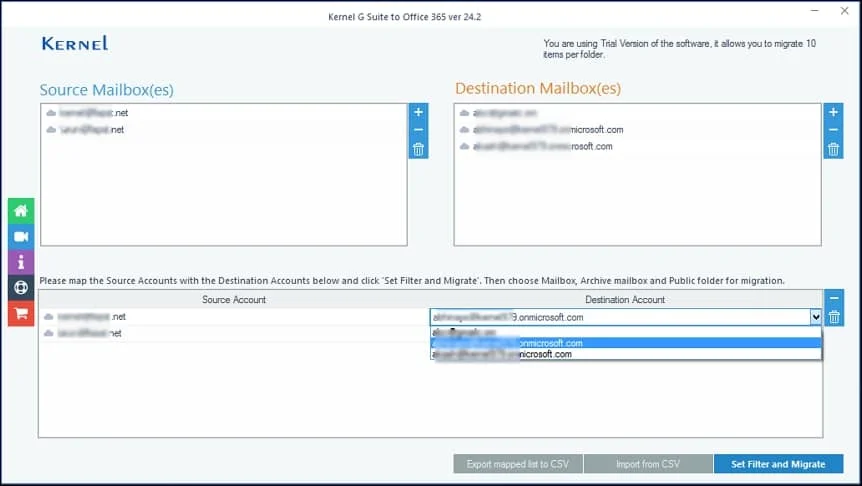
Task: Click Set Filter and Migrate button
Action: [x=778, y=464]
